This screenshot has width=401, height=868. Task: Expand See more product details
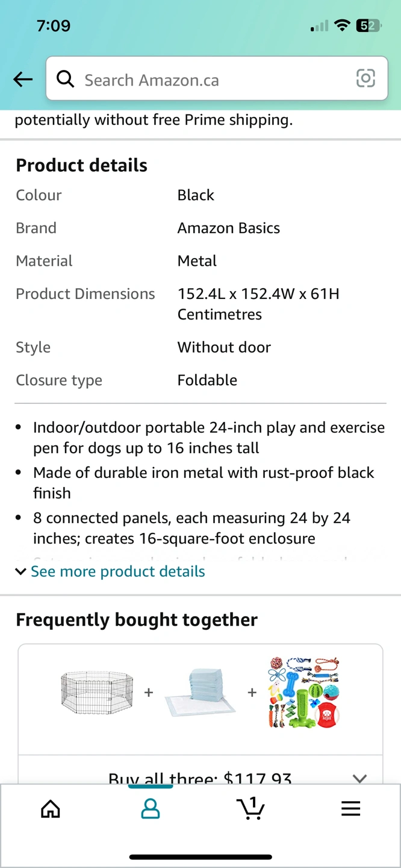pos(118,571)
